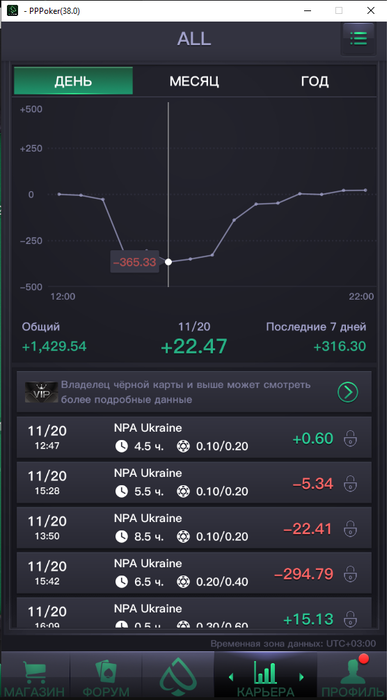Click the −365.33 graph data point
Viewport: 389px width, 700px height.
[x=168, y=262]
